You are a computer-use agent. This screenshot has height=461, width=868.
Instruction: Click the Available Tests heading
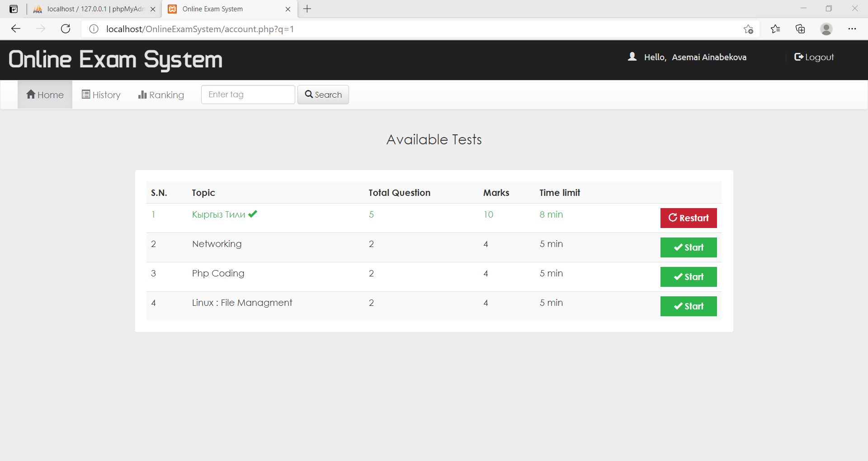[x=434, y=139]
